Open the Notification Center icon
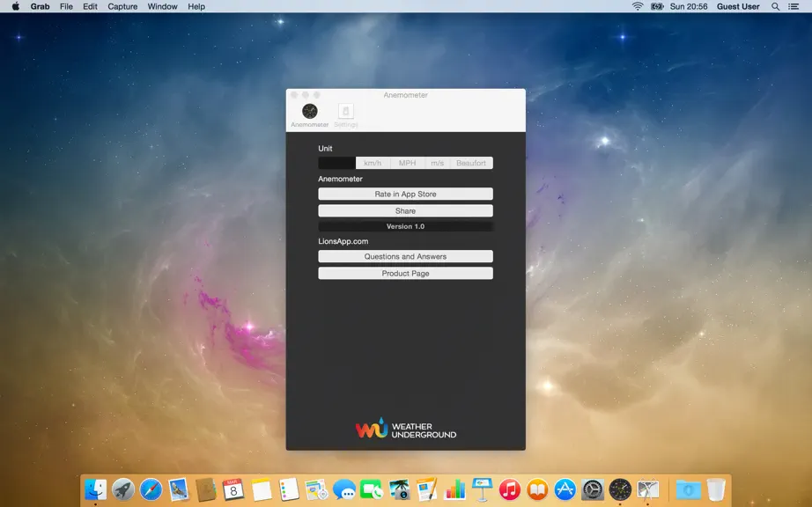The image size is (812, 507). 794,6
